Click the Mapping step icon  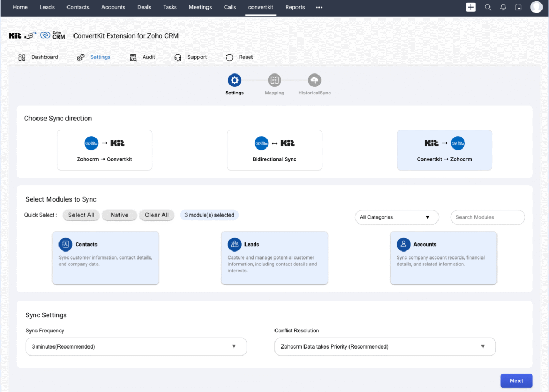click(x=274, y=80)
